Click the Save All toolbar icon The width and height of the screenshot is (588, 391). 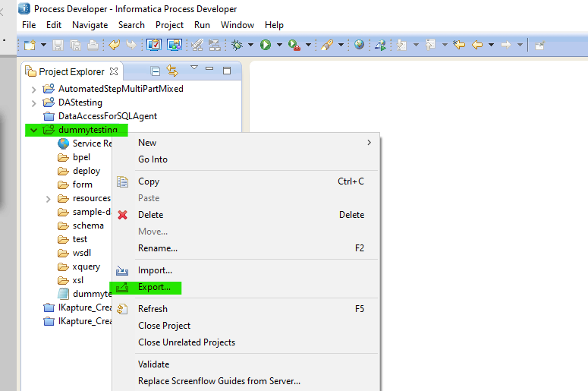[x=75, y=45]
